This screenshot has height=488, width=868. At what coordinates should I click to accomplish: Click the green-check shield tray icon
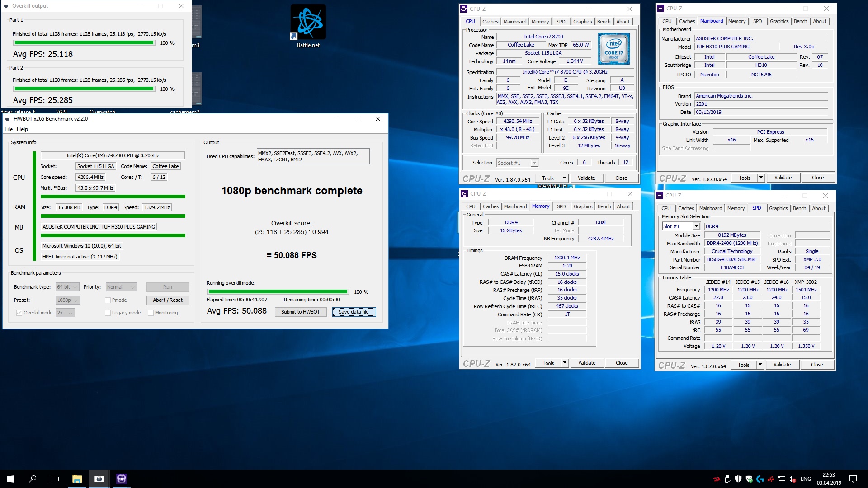pos(749,479)
